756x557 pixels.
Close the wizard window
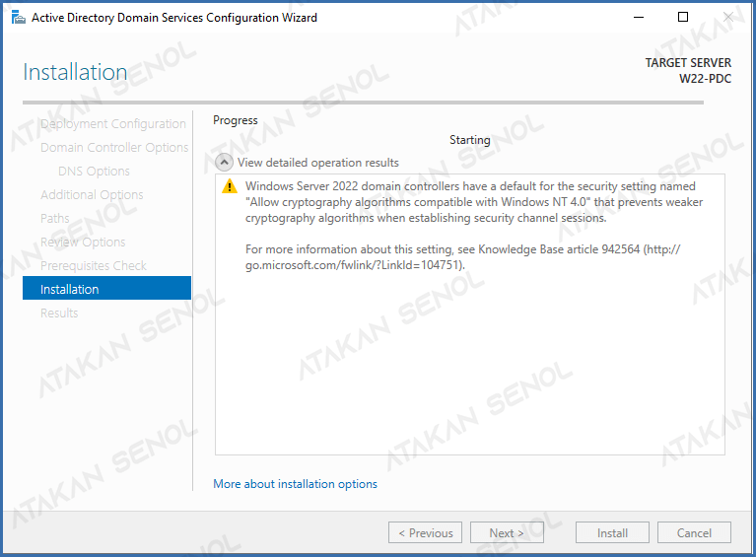coord(728,17)
